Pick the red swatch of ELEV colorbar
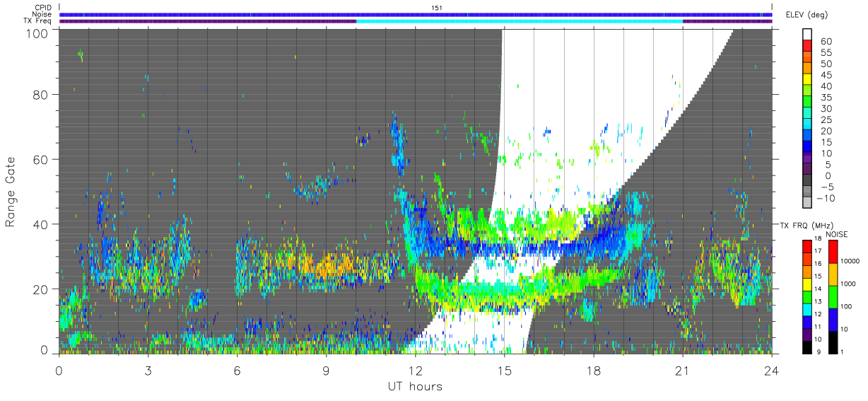 [x=809, y=47]
